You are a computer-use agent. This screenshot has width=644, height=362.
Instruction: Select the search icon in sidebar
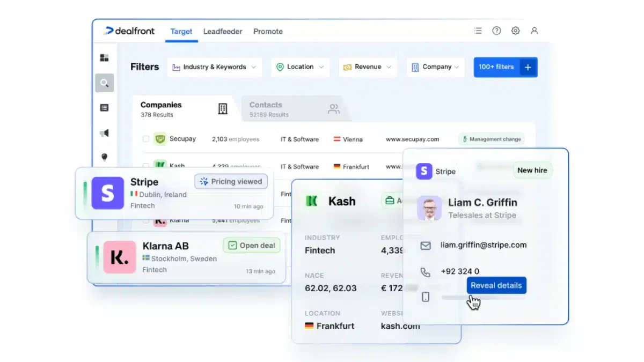click(x=105, y=83)
